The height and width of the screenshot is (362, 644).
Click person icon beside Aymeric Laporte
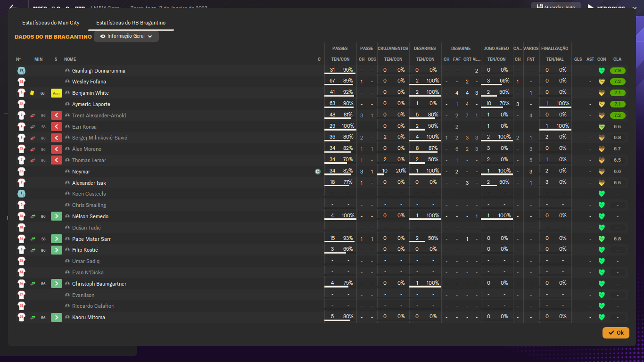[x=67, y=104]
